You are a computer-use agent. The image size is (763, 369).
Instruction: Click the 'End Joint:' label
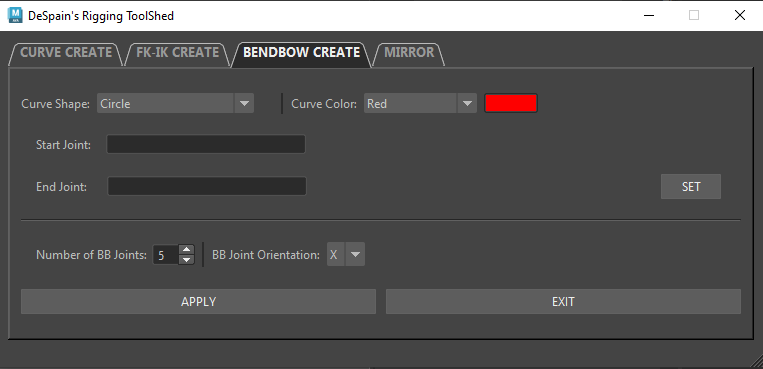pyautogui.click(x=61, y=186)
